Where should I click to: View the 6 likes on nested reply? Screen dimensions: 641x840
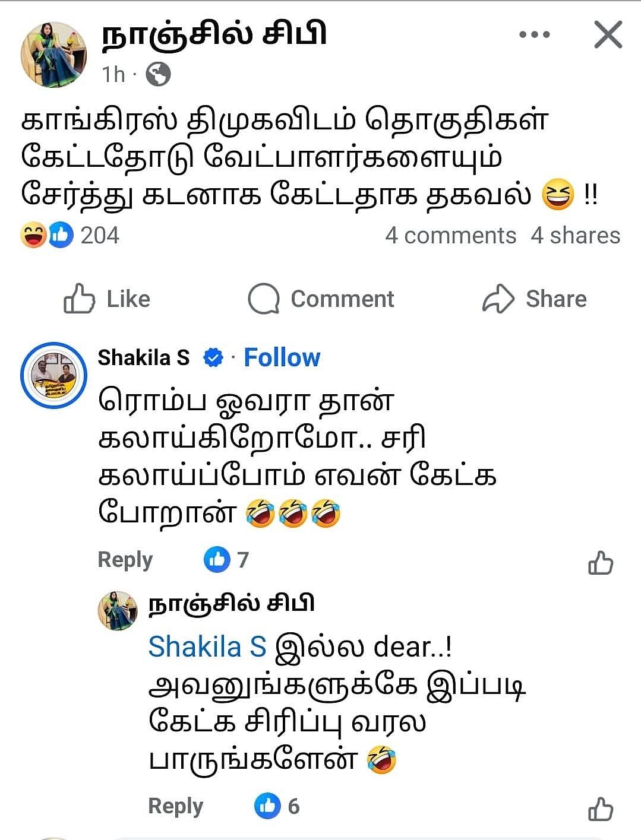coord(277,806)
